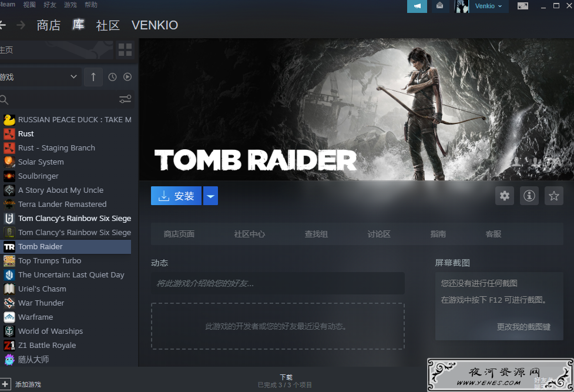Image resolution: width=574 pixels, height=392 pixels.
Task: Click the Warframe game icon
Action: (9, 317)
